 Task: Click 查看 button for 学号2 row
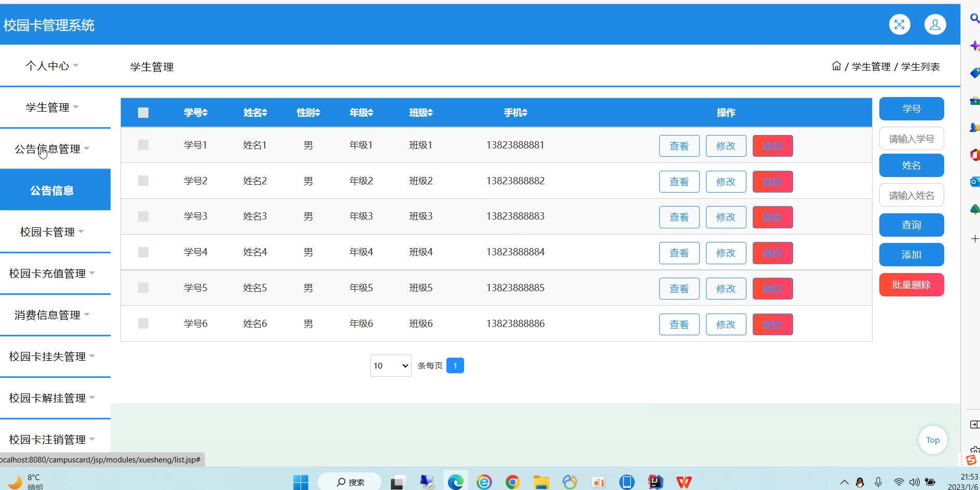coord(679,182)
